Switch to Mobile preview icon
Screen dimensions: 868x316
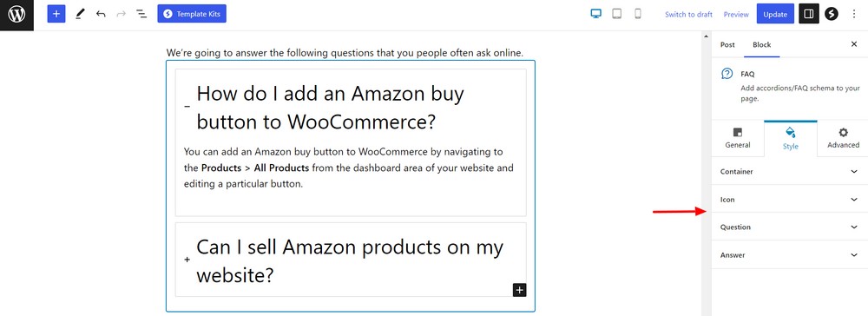click(x=638, y=15)
